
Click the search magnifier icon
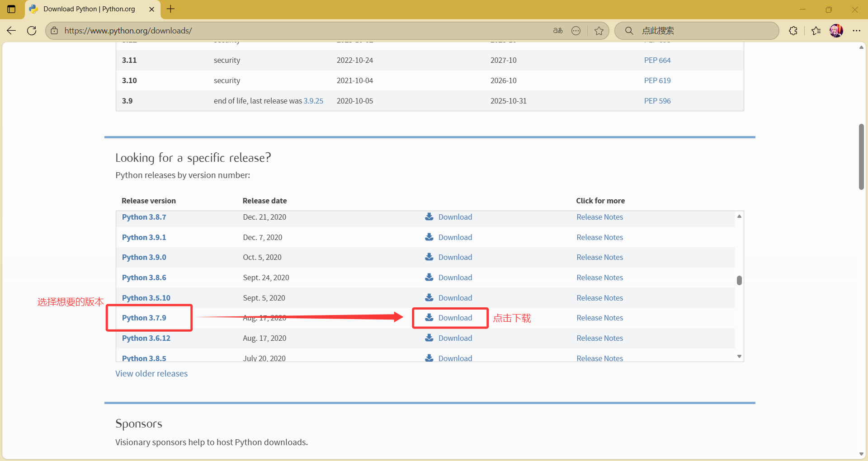click(x=629, y=31)
